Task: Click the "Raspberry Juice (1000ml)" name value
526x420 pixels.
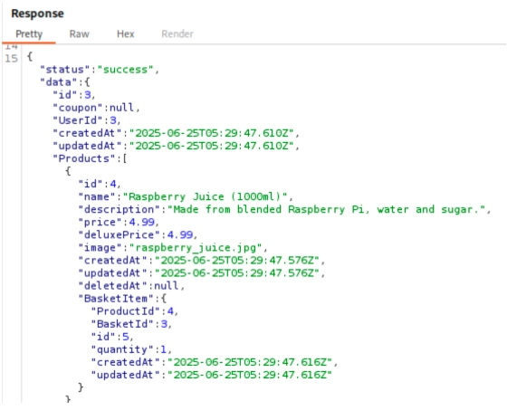Action: (x=205, y=196)
